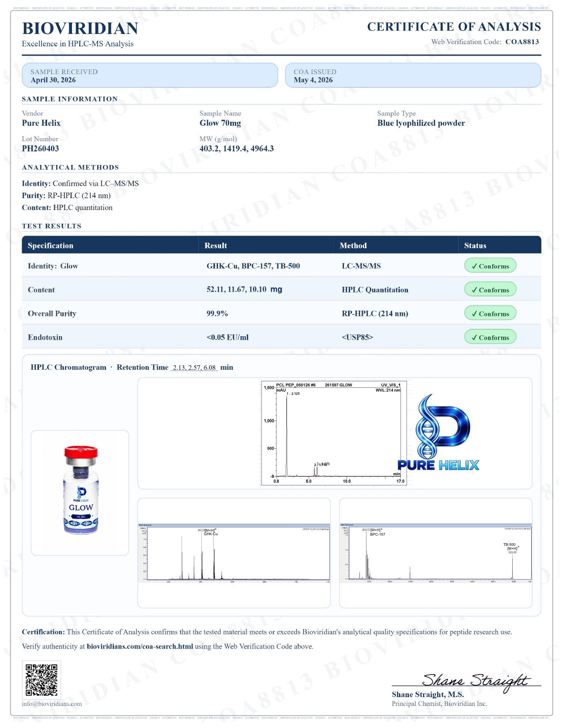Select the result GHK-Cu, BPC-157, TB-500
This screenshot has height=728, width=563.
(x=253, y=266)
